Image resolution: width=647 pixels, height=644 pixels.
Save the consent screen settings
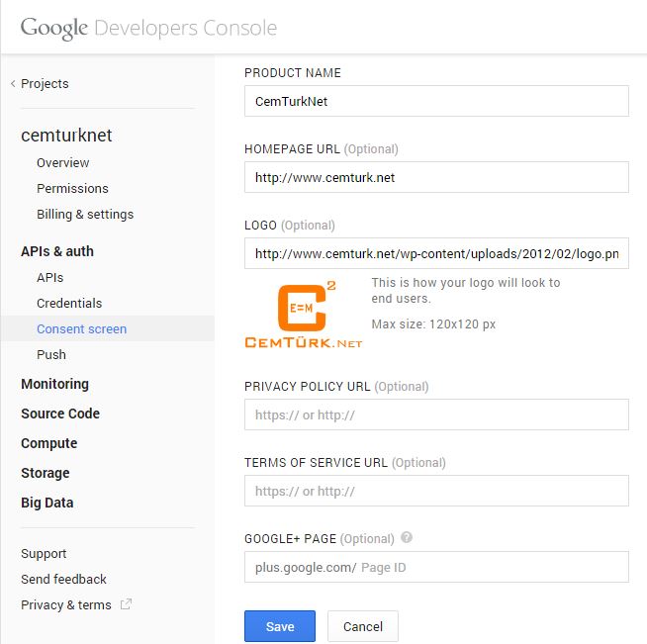click(x=280, y=626)
